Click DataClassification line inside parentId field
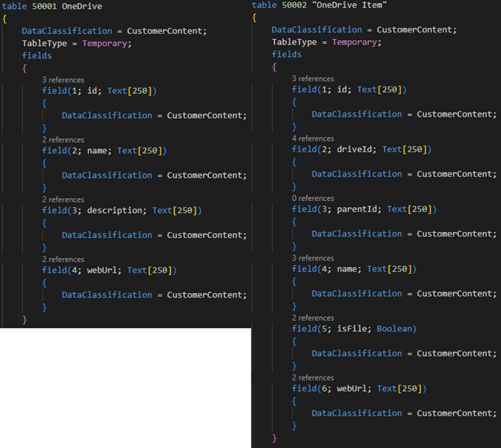The width and height of the screenshot is (501, 448). 404,234
